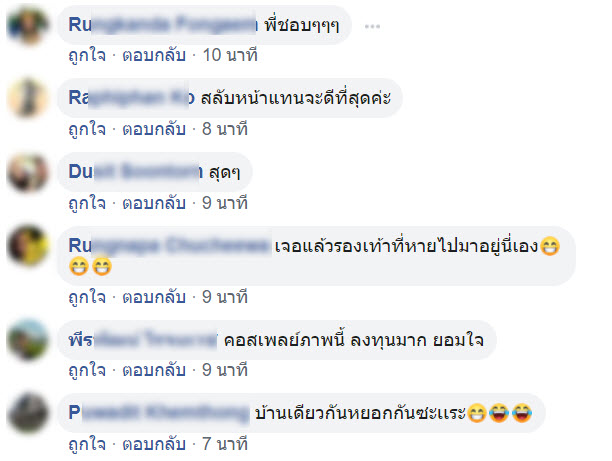
Task: Like the บ้านเดียวกันหยอกกันซะแระ comment
Action: (x=87, y=444)
